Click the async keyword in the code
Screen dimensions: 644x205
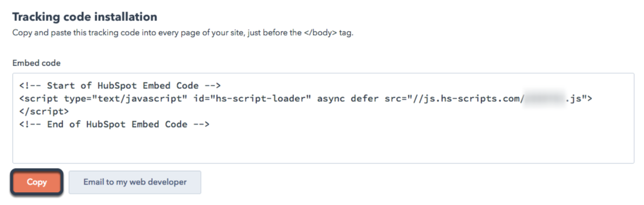point(331,99)
